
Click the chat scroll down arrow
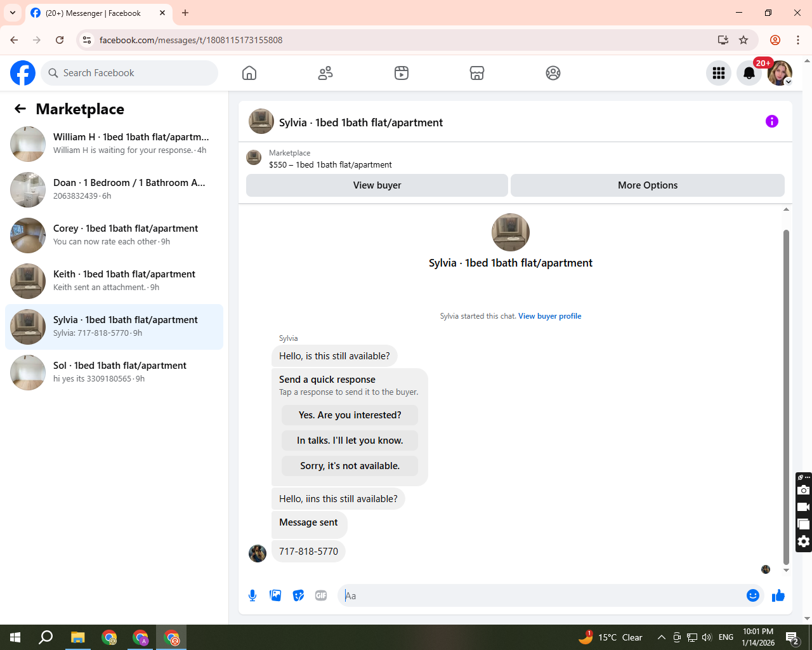pos(786,570)
